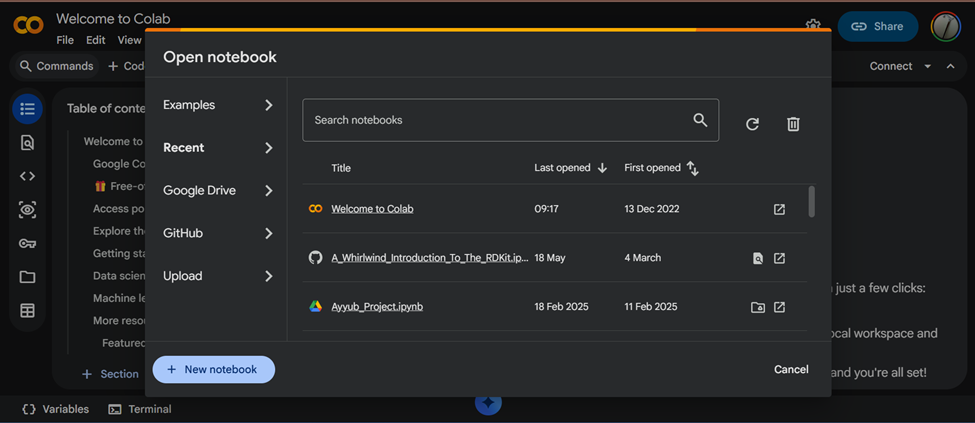Open the Ayyub_Project.ipynb notebook link
This screenshot has height=423, width=975.
[377, 307]
